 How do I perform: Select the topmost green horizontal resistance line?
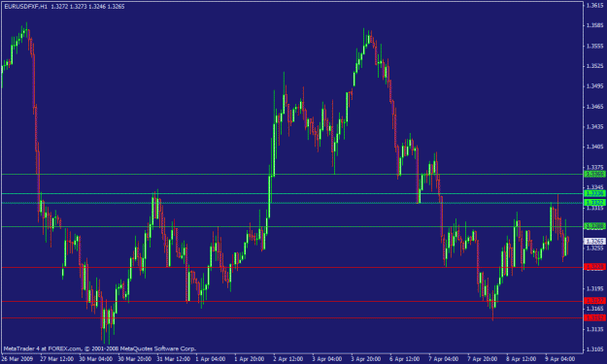click(292, 175)
